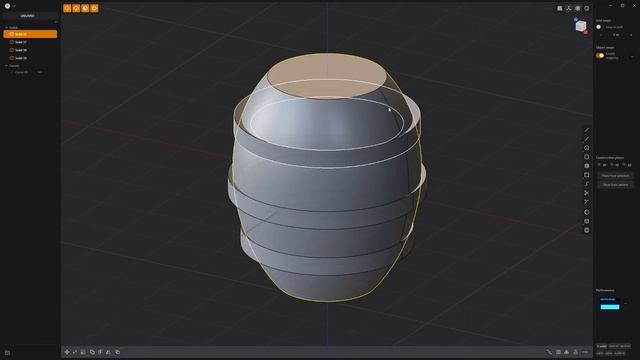Viewport: 640px width, 360px height.
Task: Select the fourth orange selection mode icon
Action: [x=94, y=8]
